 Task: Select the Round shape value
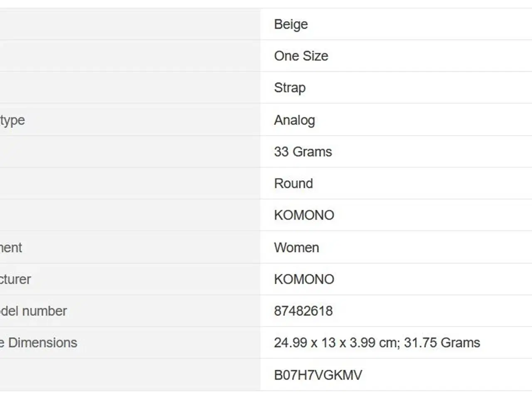click(x=293, y=183)
